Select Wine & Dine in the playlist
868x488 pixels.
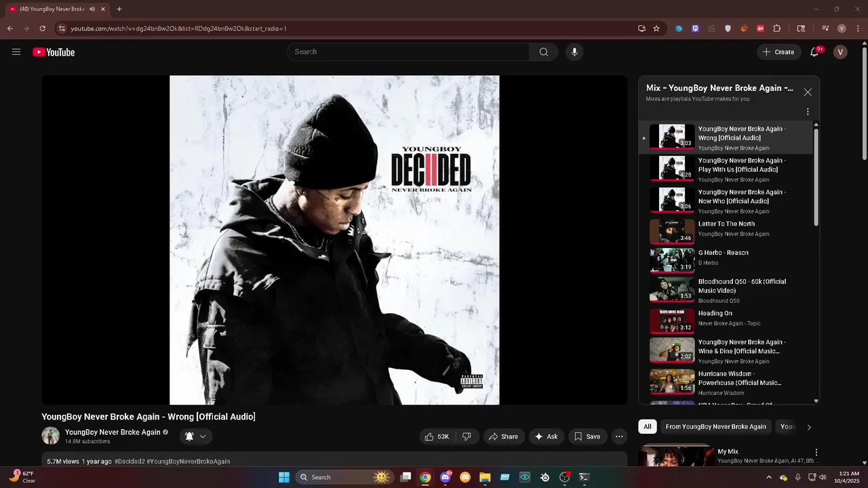726,351
